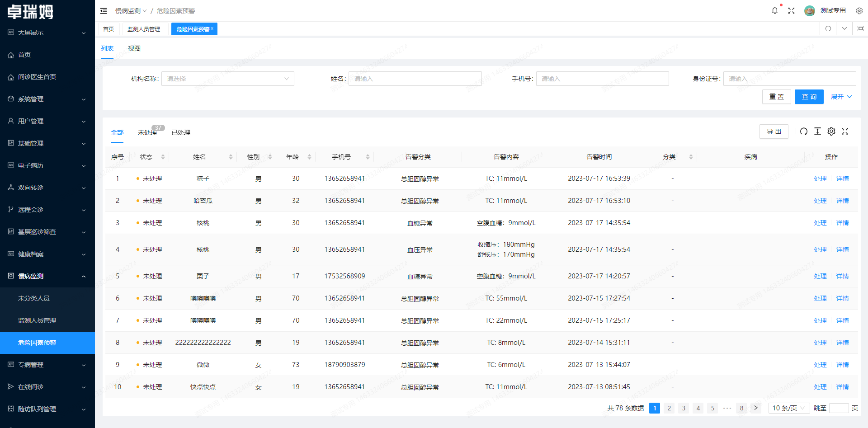The image size is (868, 428).
Task: Show 未处理 alerts tab
Action: [147, 132]
